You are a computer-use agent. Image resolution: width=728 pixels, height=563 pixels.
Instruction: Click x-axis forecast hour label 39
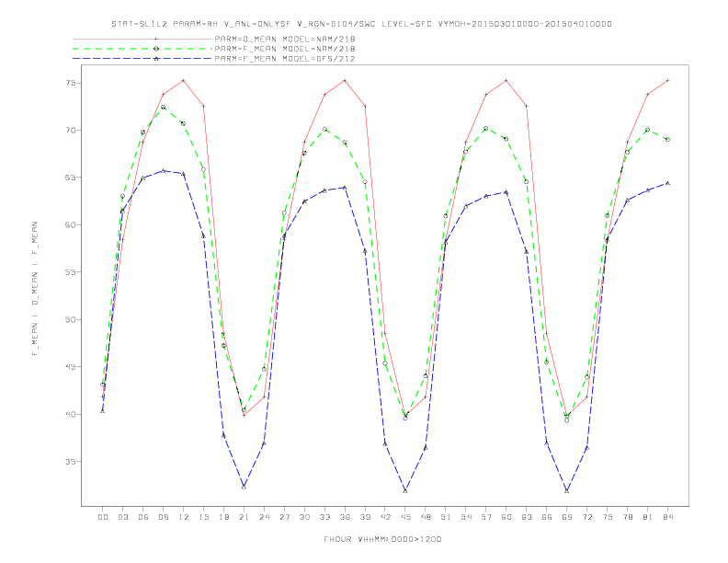point(366,517)
